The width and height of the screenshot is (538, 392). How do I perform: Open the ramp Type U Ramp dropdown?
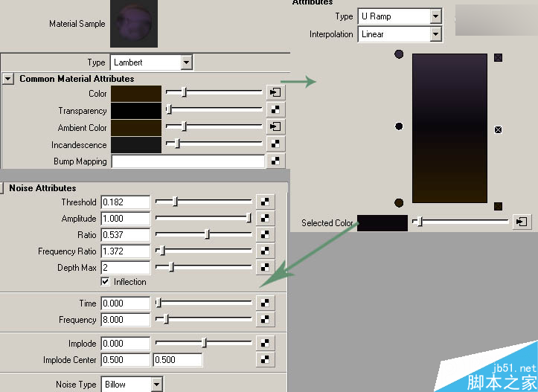tap(435, 16)
